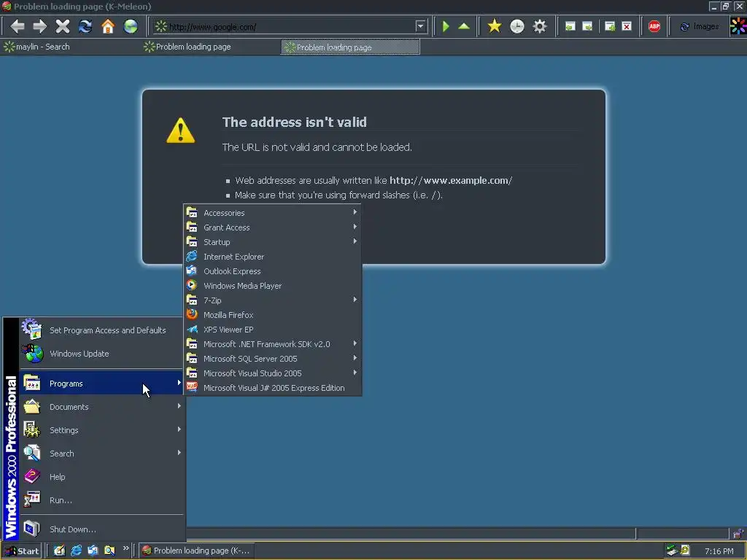Reload the page using refresh icon

(85, 26)
